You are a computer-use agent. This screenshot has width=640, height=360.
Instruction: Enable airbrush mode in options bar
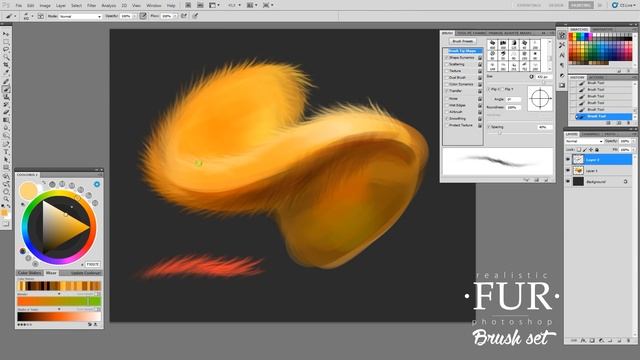[184, 16]
